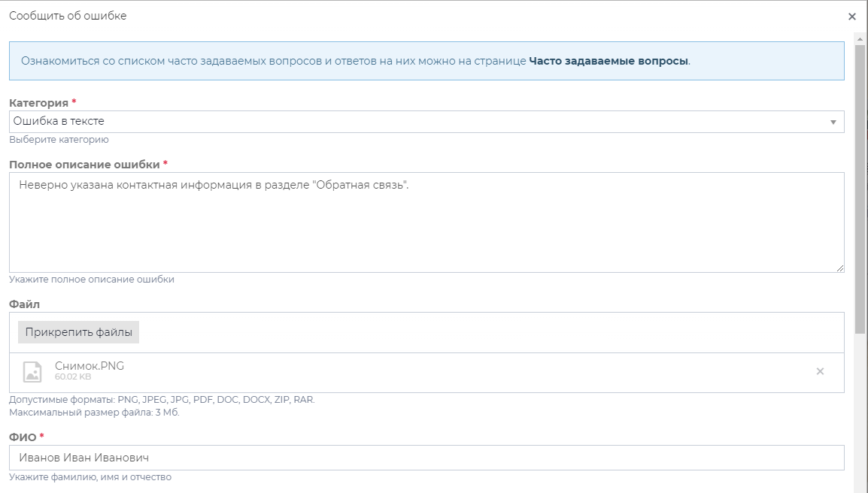This screenshot has height=493, width=868.
Task: Click the ФИО input with "Иванов Иван Иванович"
Action: [x=426, y=458]
